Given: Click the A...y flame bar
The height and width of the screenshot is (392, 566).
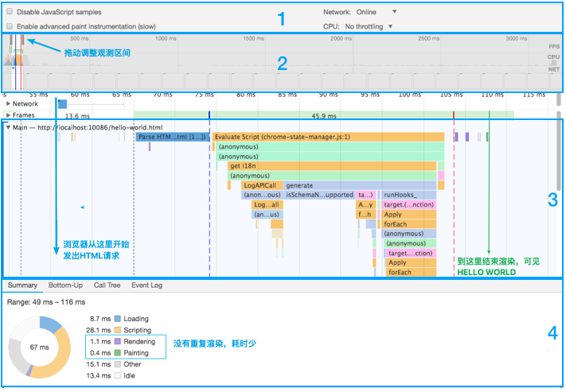Looking at the screenshot, I should tap(365, 205).
